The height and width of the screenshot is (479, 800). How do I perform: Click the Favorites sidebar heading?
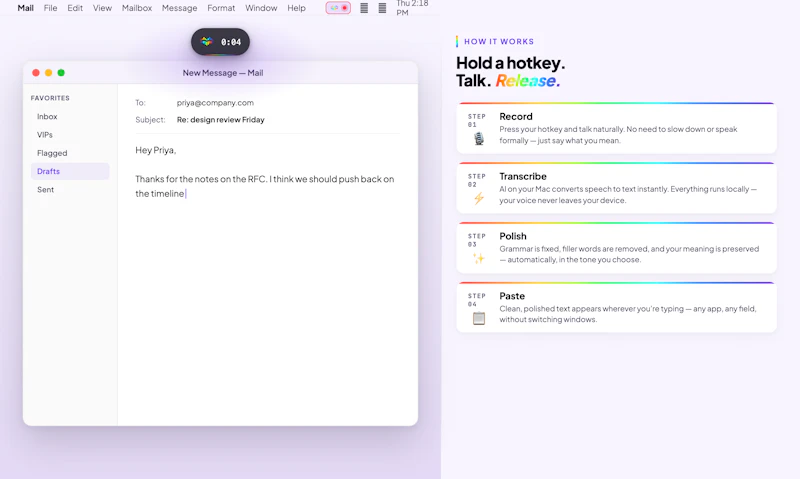tap(50, 98)
